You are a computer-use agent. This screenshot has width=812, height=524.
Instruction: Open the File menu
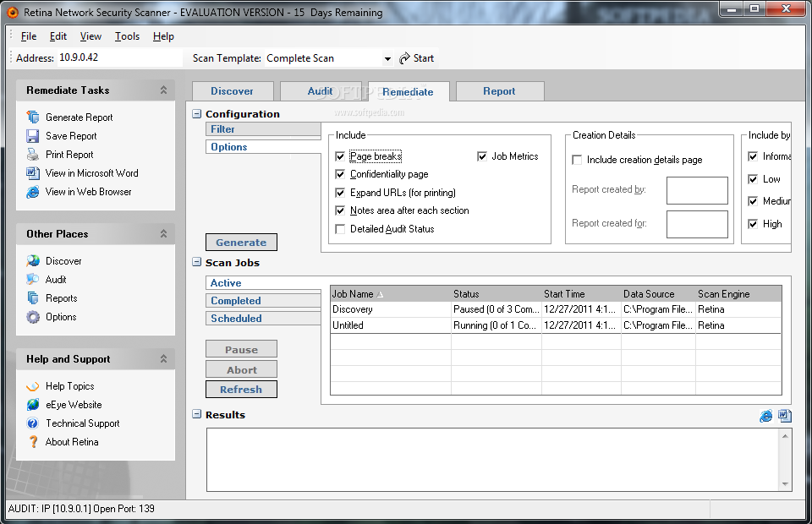[x=29, y=36]
